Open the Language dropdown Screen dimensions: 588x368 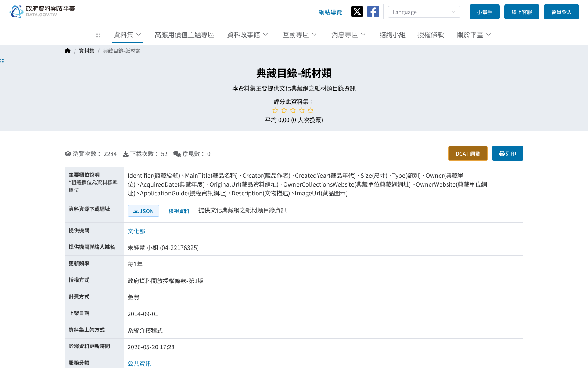424,12
